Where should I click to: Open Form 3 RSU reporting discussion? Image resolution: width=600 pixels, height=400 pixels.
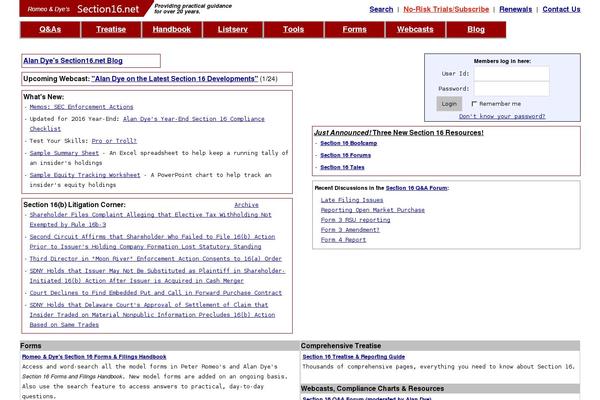point(355,220)
